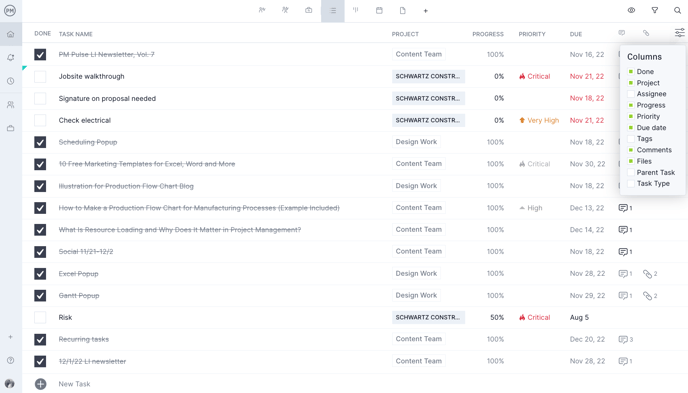Uncheck the Scheduling Popup done checkbox
The height and width of the screenshot is (393, 688).
tap(40, 142)
